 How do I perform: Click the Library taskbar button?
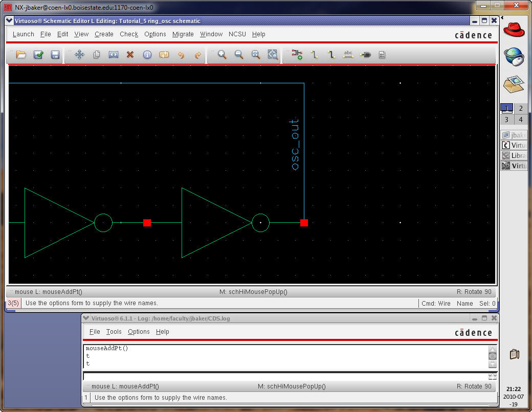coord(514,156)
